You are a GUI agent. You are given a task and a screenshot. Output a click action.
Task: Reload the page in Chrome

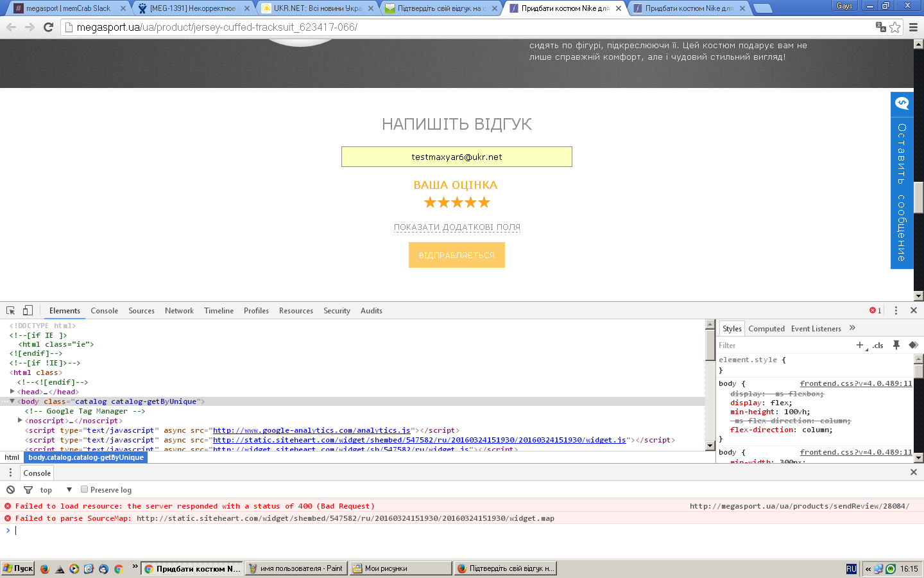point(48,27)
